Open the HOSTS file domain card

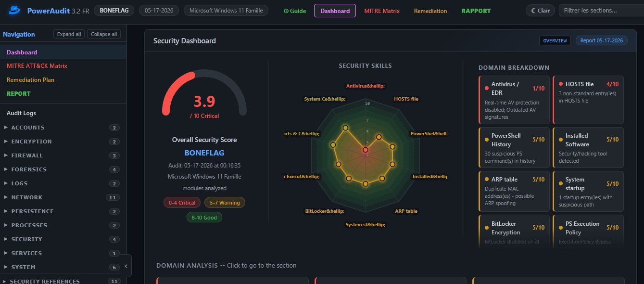tap(588, 100)
